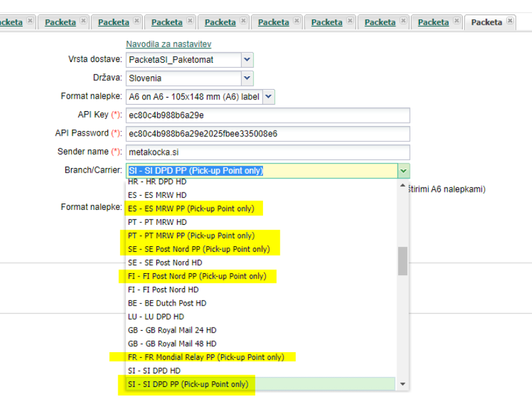Click into the API Password field
532x418 pixels.
pyautogui.click(x=268, y=134)
